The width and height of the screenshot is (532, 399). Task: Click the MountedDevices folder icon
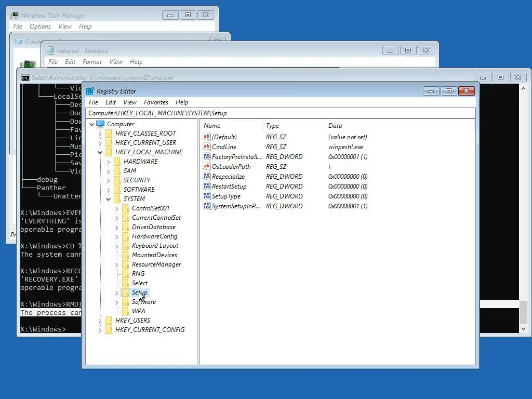126,255
